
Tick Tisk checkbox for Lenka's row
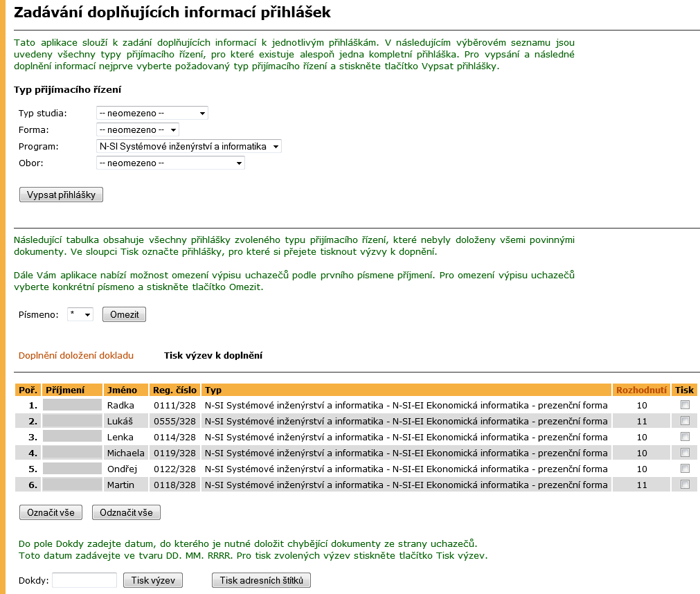(685, 436)
